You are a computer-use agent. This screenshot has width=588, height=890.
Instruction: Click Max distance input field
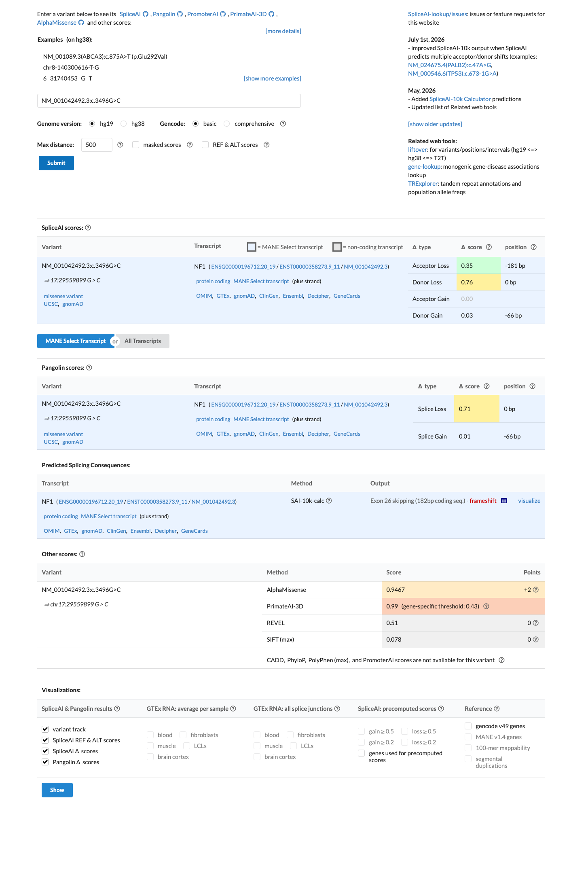click(x=97, y=145)
